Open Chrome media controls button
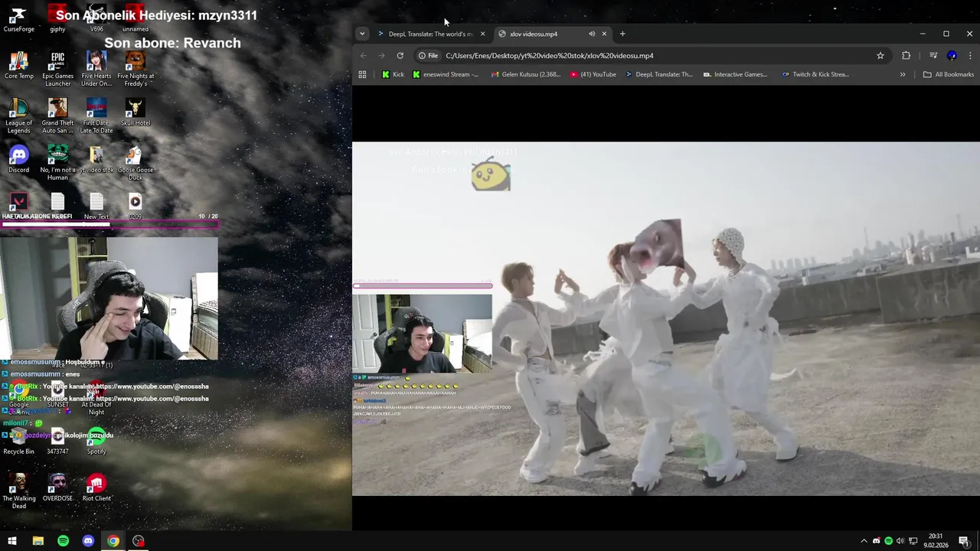Viewport: 980px width, 551px height. coord(933,55)
